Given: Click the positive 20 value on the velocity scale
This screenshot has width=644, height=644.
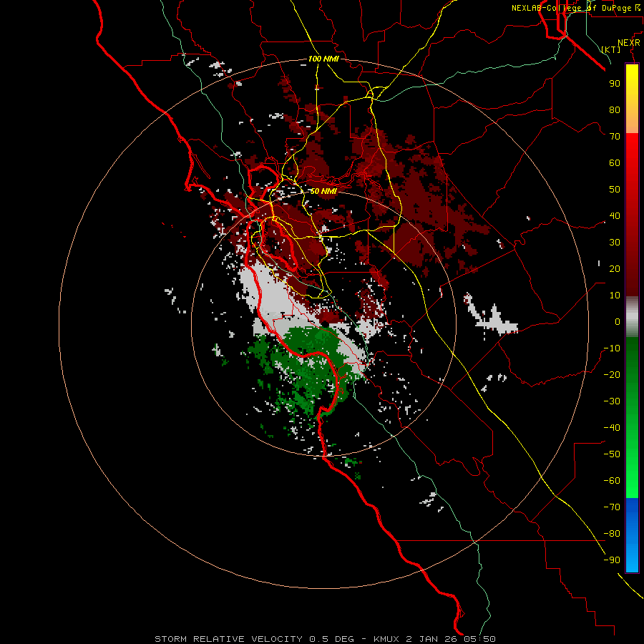Looking at the screenshot, I should point(615,268).
